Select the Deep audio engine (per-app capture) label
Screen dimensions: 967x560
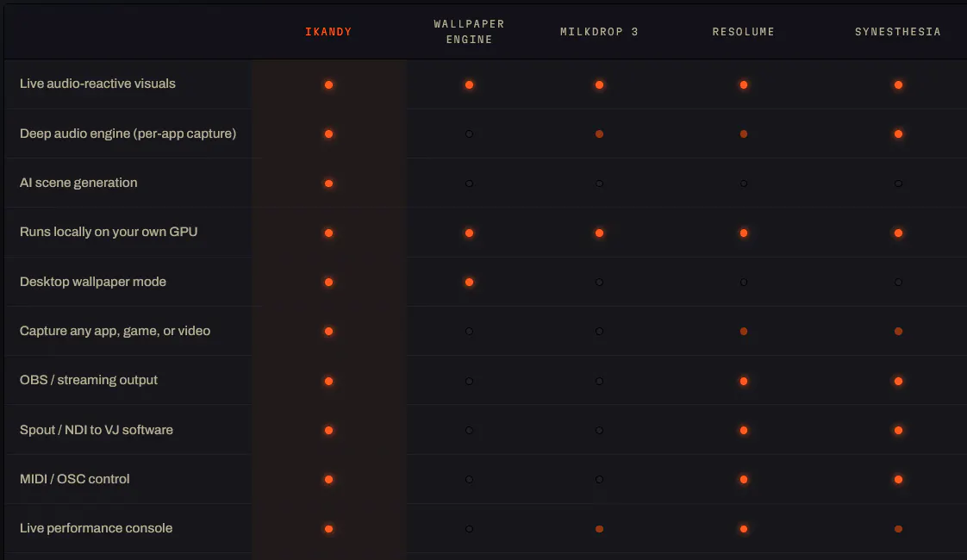click(x=128, y=134)
